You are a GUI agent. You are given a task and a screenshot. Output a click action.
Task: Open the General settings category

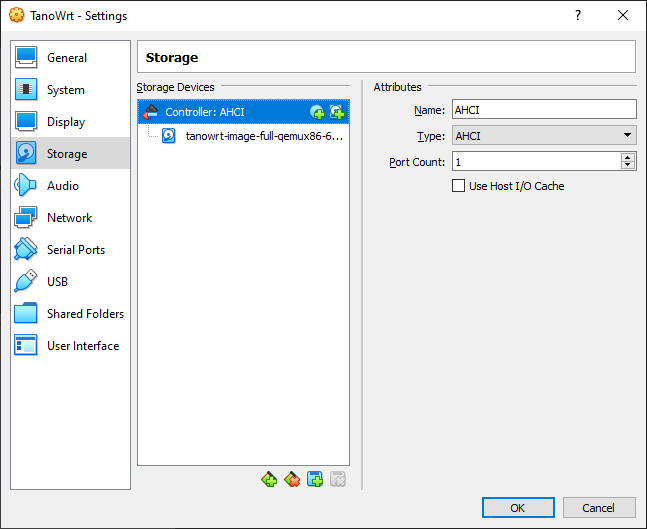pos(71,58)
